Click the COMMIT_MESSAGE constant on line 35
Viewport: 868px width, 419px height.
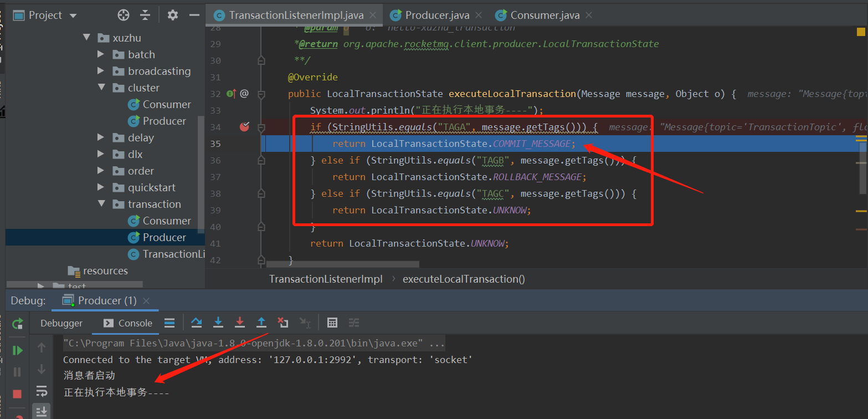pyautogui.click(x=532, y=144)
